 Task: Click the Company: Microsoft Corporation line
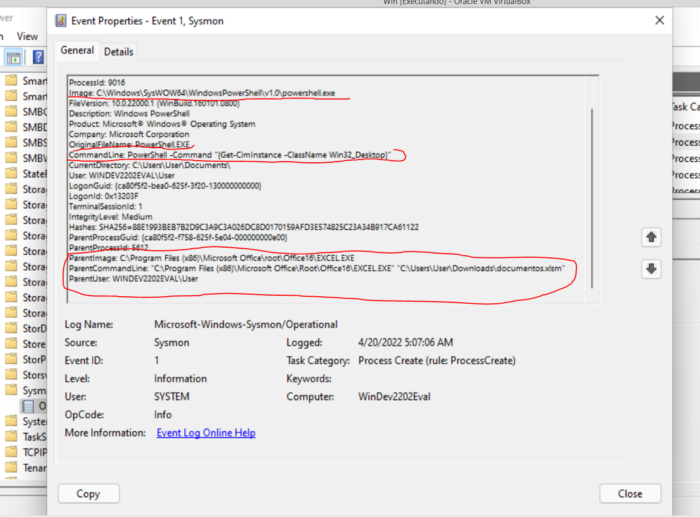[x=129, y=134]
